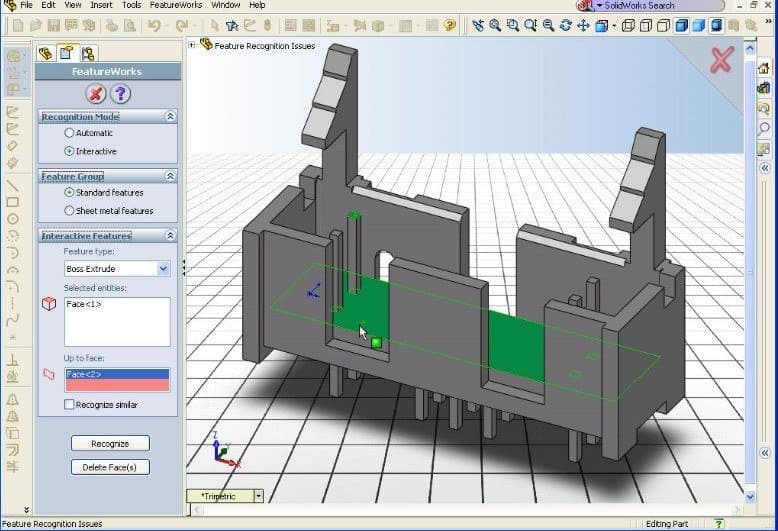
Task: Click the Help icon in standard toolbar
Action: point(450,25)
